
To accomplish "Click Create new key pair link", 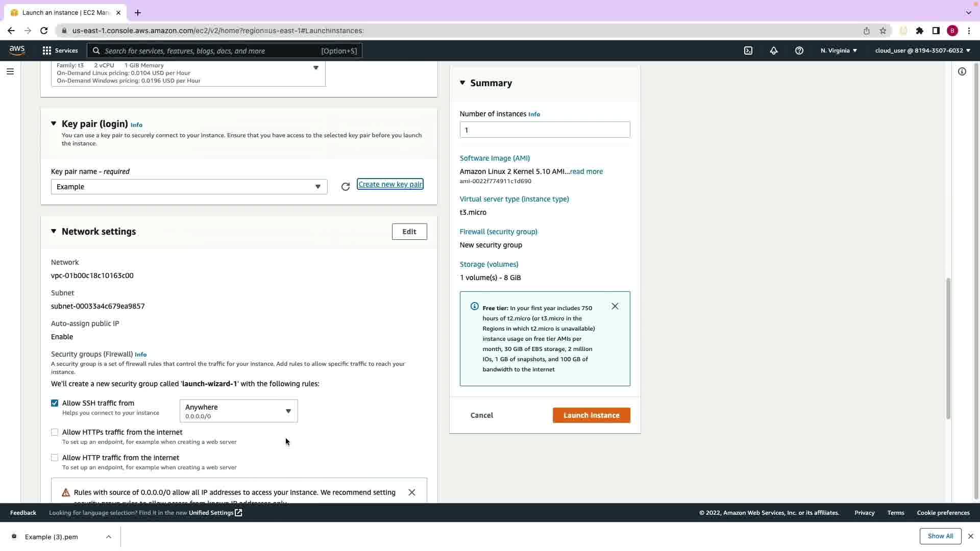I will click(x=390, y=184).
